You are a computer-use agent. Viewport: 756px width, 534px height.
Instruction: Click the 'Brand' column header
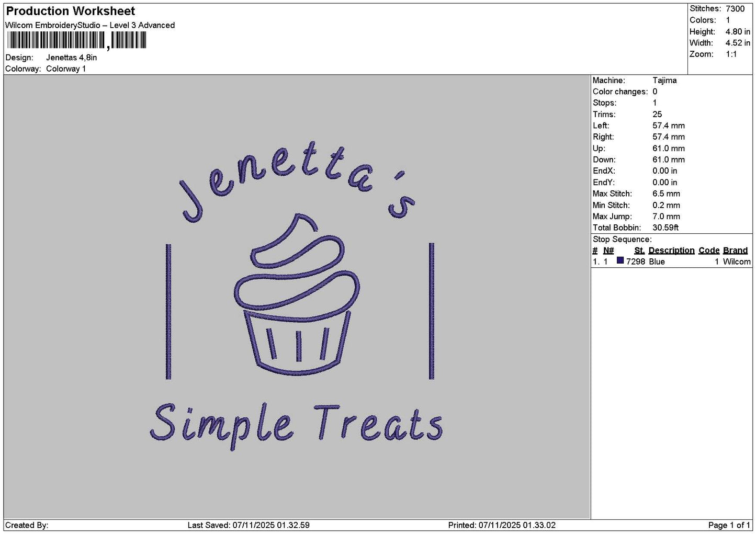tap(735, 251)
